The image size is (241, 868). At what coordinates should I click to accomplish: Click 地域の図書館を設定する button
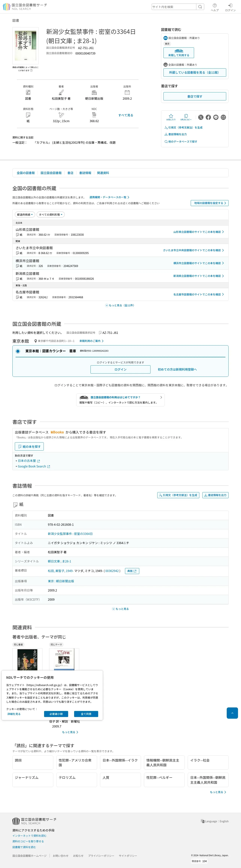pos(210,203)
